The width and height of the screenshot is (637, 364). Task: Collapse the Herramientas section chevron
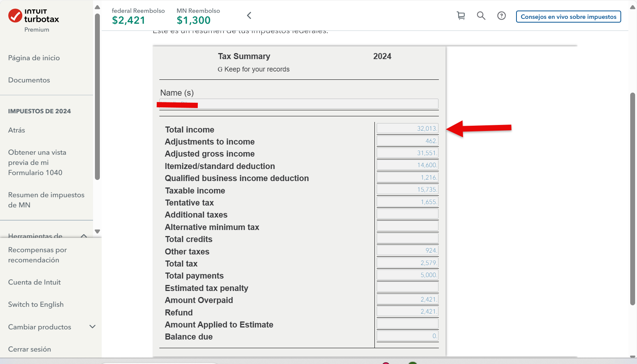84,236
